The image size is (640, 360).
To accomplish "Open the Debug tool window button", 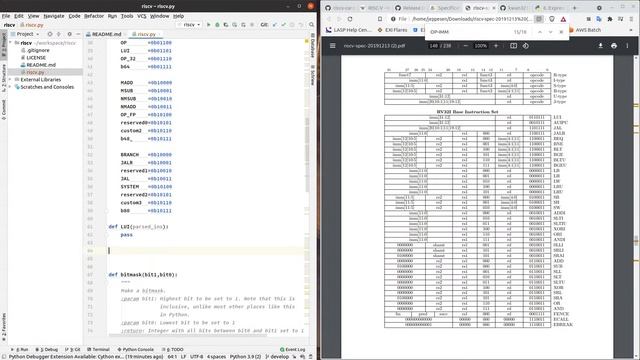I will [x=47, y=350].
